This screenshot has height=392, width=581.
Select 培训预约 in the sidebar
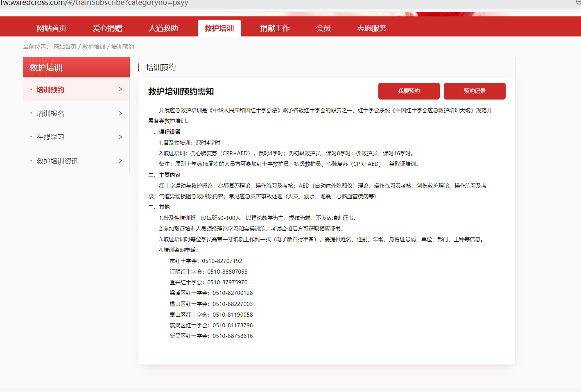tap(50, 90)
